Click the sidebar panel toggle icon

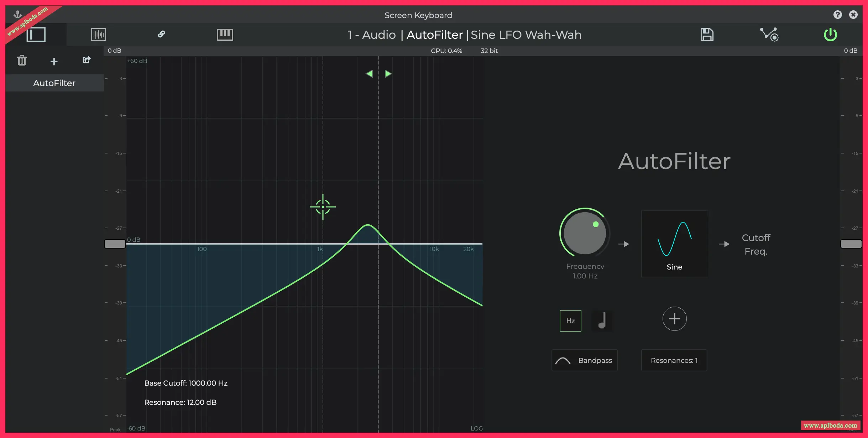[x=36, y=35]
